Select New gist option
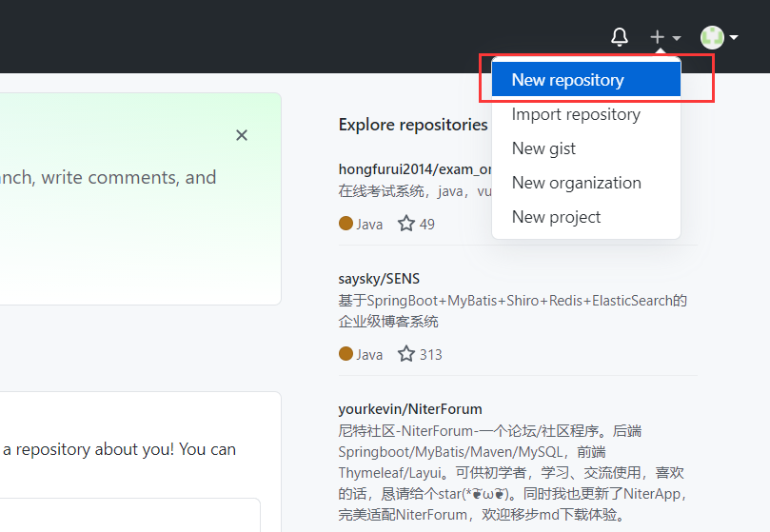The width and height of the screenshot is (770, 532). click(x=543, y=148)
